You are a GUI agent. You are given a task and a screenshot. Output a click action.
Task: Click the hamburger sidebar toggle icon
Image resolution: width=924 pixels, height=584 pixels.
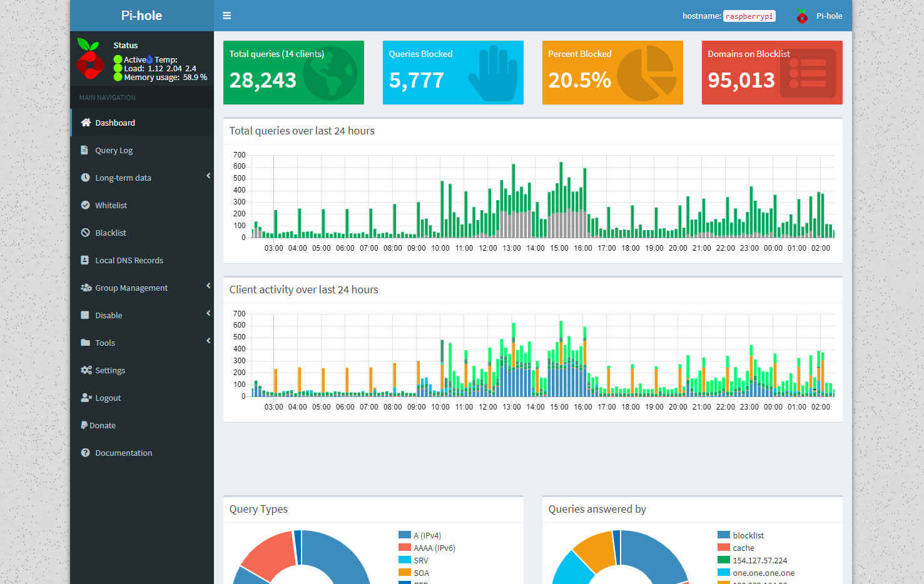[226, 16]
